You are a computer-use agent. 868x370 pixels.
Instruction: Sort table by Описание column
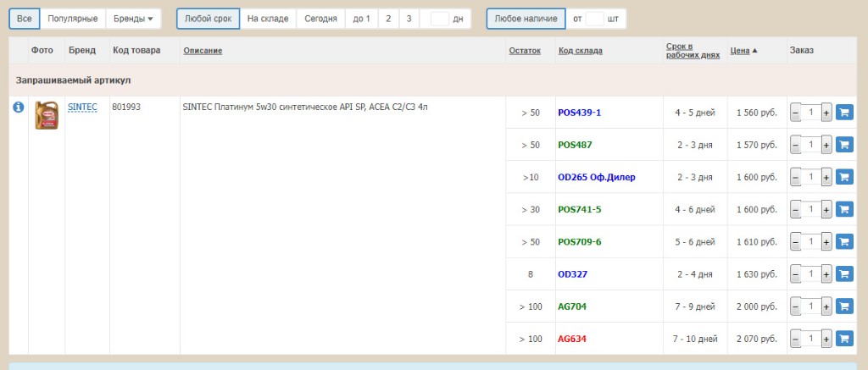(x=203, y=51)
